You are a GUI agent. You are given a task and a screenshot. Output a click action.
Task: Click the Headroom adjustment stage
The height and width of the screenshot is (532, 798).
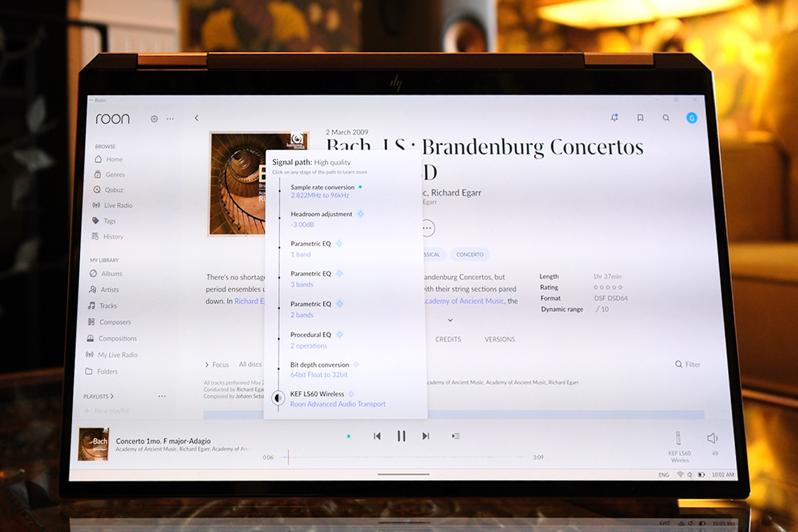pyautogui.click(x=321, y=214)
